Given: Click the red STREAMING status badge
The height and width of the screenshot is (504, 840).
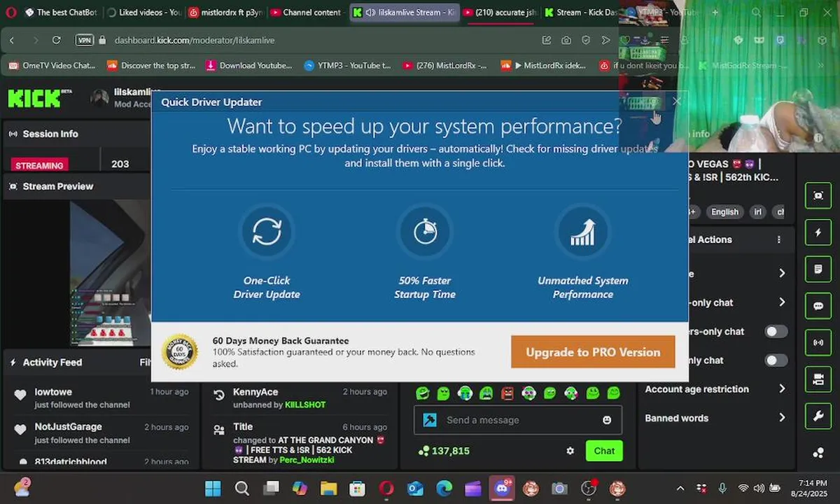Looking at the screenshot, I should (x=39, y=165).
